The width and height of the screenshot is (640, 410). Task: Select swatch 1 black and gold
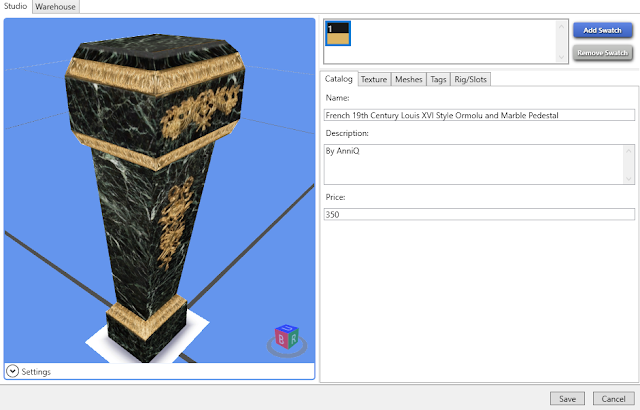pos(338,33)
